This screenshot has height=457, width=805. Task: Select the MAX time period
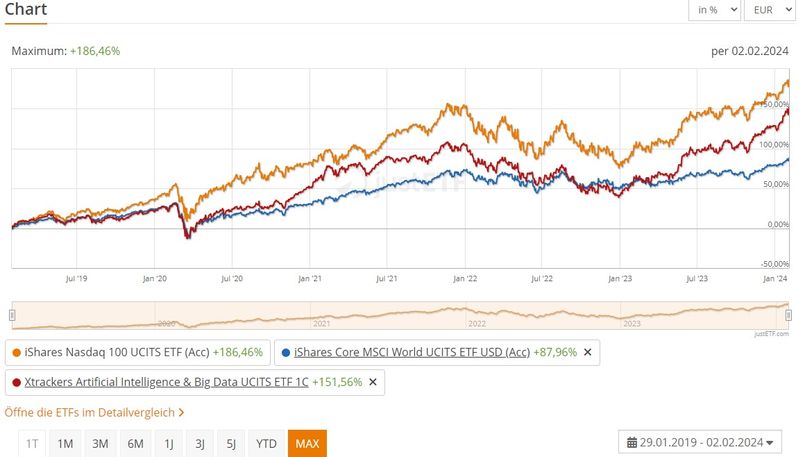point(306,443)
